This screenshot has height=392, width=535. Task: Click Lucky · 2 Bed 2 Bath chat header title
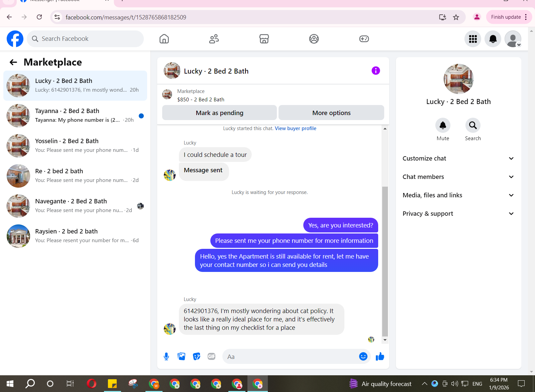tap(216, 71)
